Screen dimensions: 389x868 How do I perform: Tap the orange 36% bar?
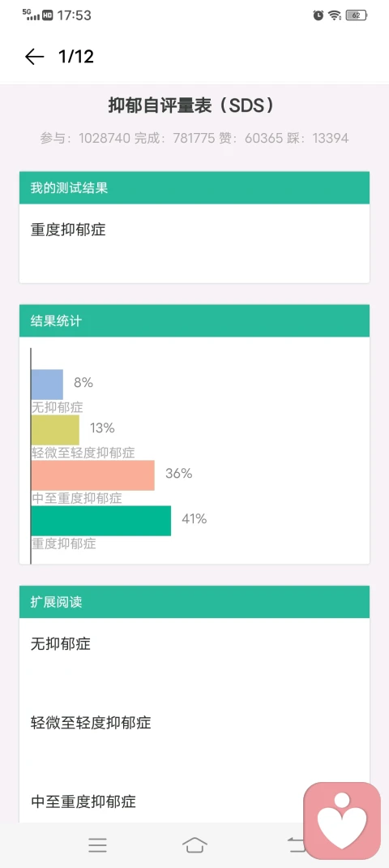point(93,475)
